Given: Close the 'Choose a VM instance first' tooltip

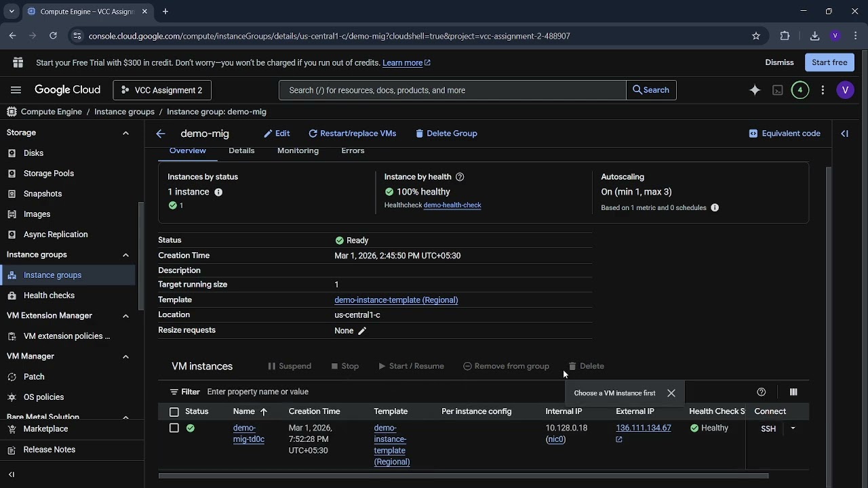Looking at the screenshot, I should (x=671, y=393).
